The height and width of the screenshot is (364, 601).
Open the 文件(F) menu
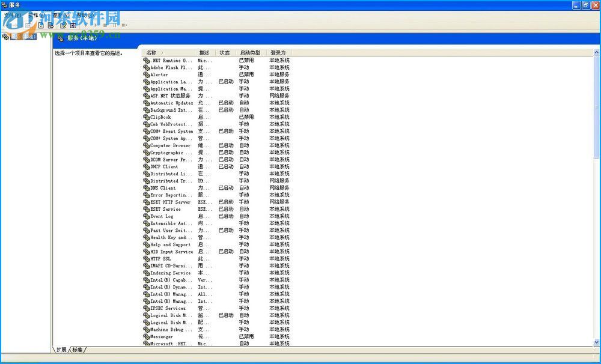[13, 16]
